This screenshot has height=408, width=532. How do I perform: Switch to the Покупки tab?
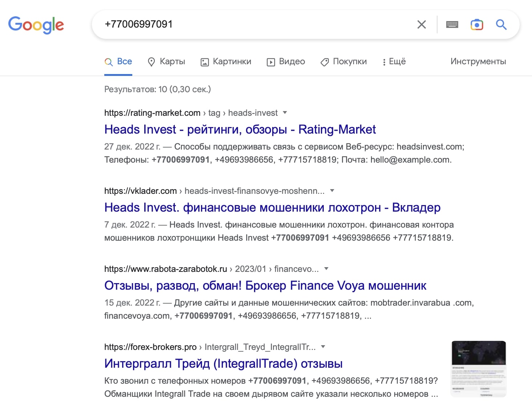tap(344, 62)
